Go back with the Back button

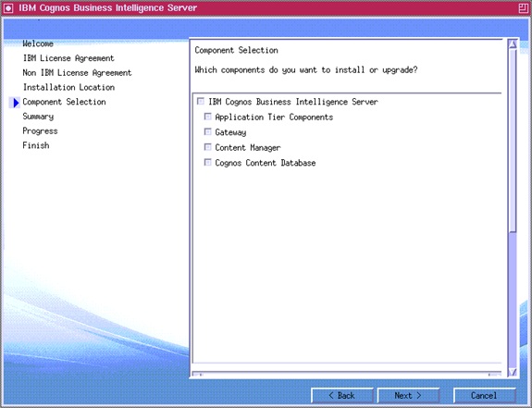(341, 395)
